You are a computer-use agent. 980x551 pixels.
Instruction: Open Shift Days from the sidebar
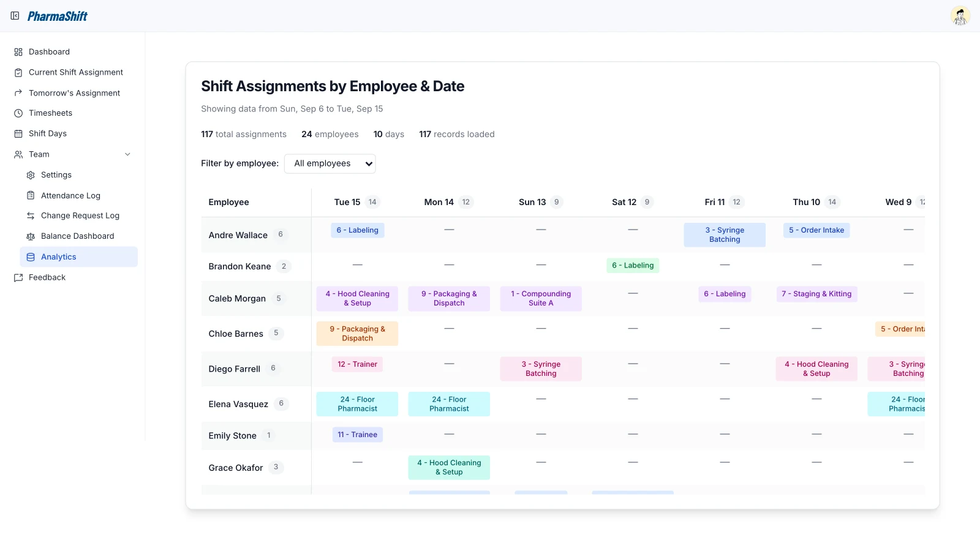(x=48, y=133)
